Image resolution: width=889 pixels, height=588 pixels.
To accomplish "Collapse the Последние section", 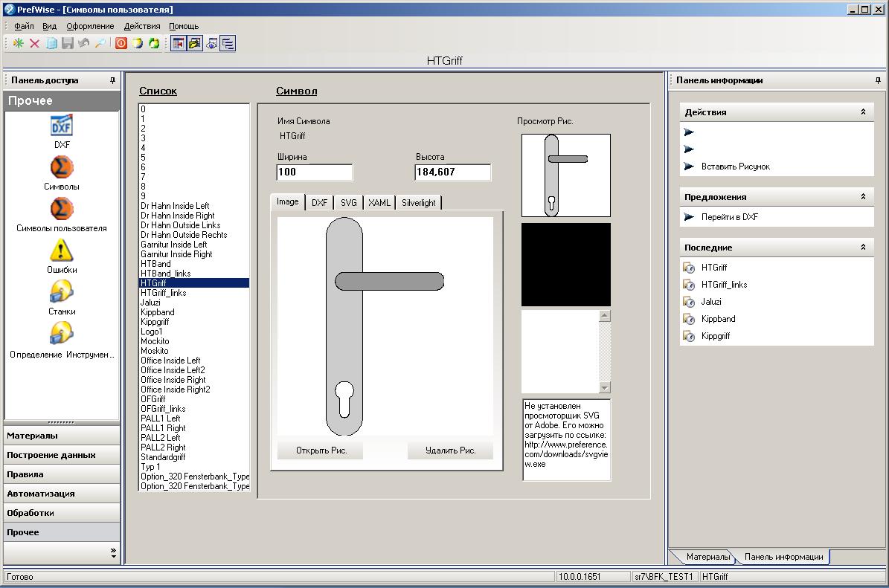I will click(x=863, y=247).
